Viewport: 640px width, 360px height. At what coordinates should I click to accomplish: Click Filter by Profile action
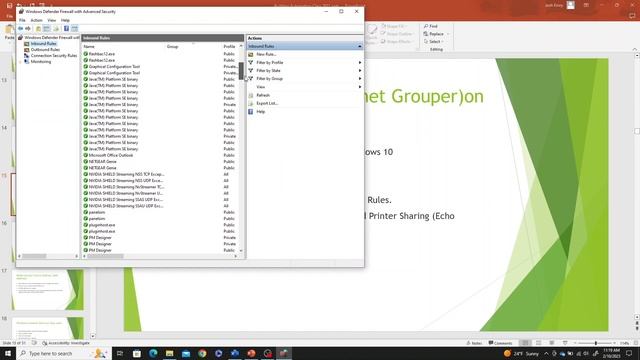tap(269, 62)
